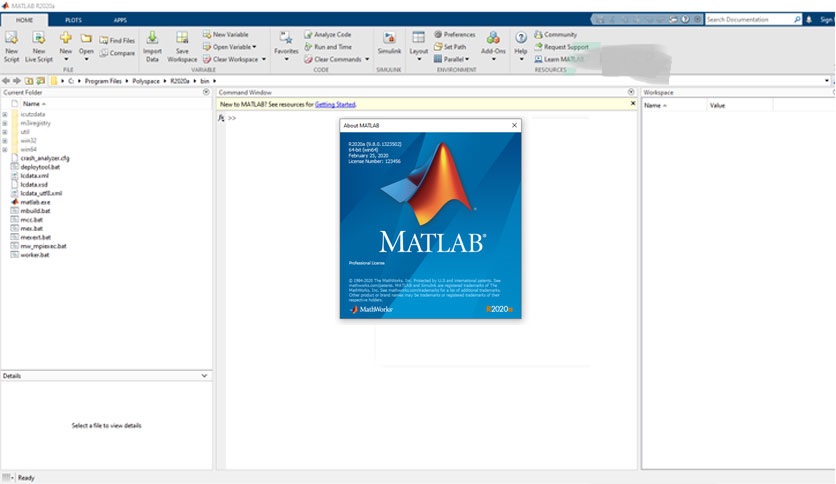
Task: Click the Find Files button
Action: click(x=118, y=41)
